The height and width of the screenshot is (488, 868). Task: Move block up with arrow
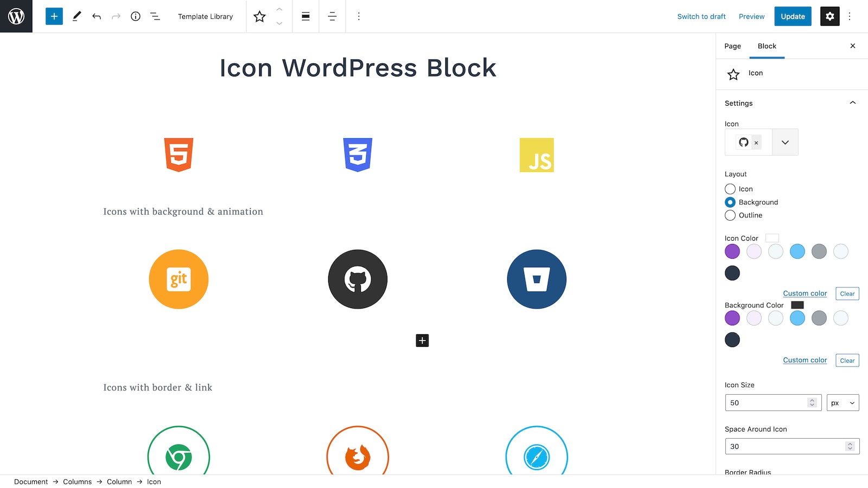(x=279, y=9)
